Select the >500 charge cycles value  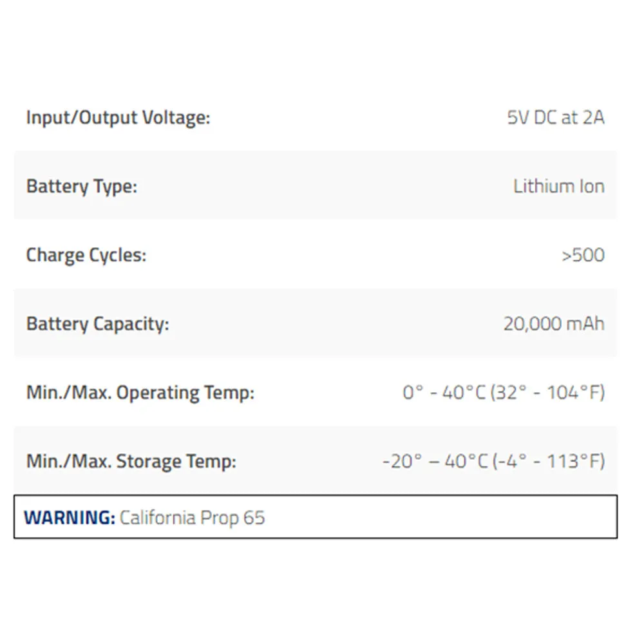[x=583, y=255]
